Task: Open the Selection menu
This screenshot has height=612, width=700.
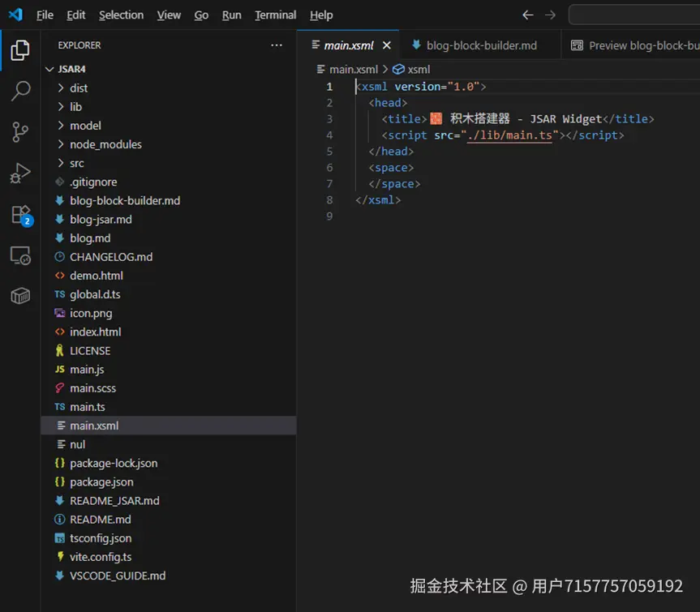Action: click(x=122, y=15)
